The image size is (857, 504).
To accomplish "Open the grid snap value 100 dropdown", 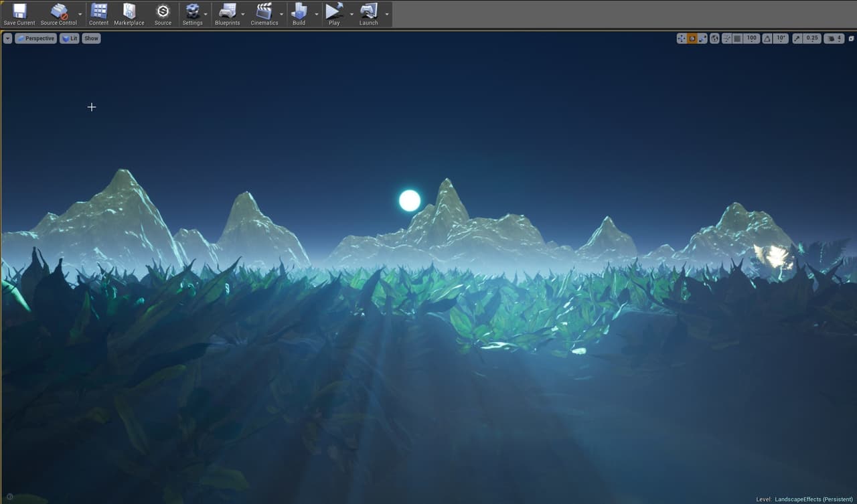I will tap(751, 38).
